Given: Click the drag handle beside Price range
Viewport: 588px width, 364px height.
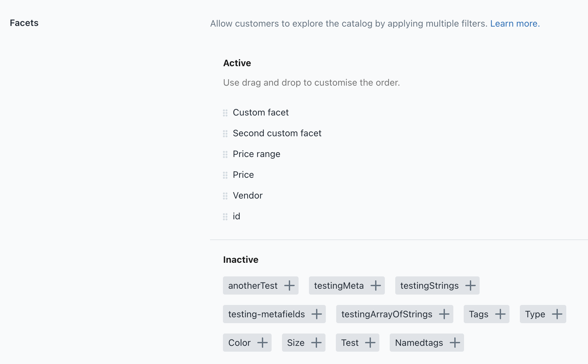Looking at the screenshot, I should [x=225, y=154].
